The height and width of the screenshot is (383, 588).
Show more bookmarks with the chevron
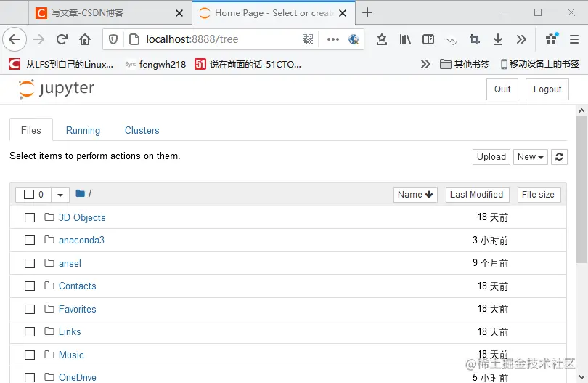click(x=425, y=64)
